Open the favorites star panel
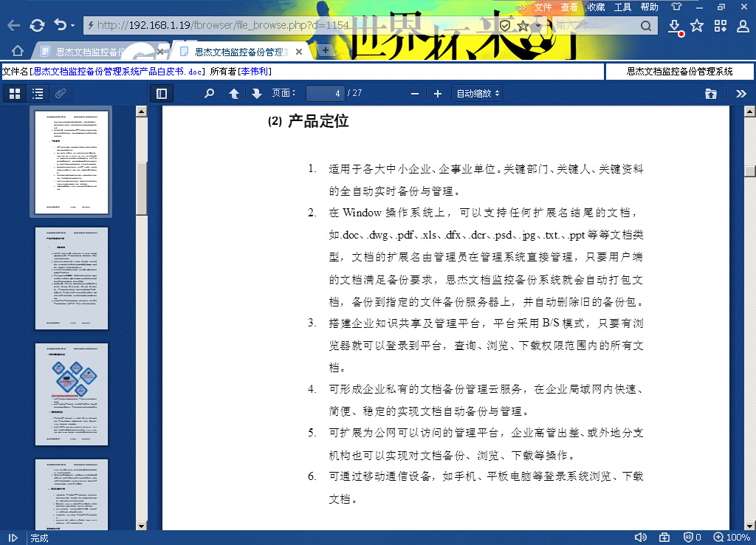The image size is (756, 545). click(697, 26)
